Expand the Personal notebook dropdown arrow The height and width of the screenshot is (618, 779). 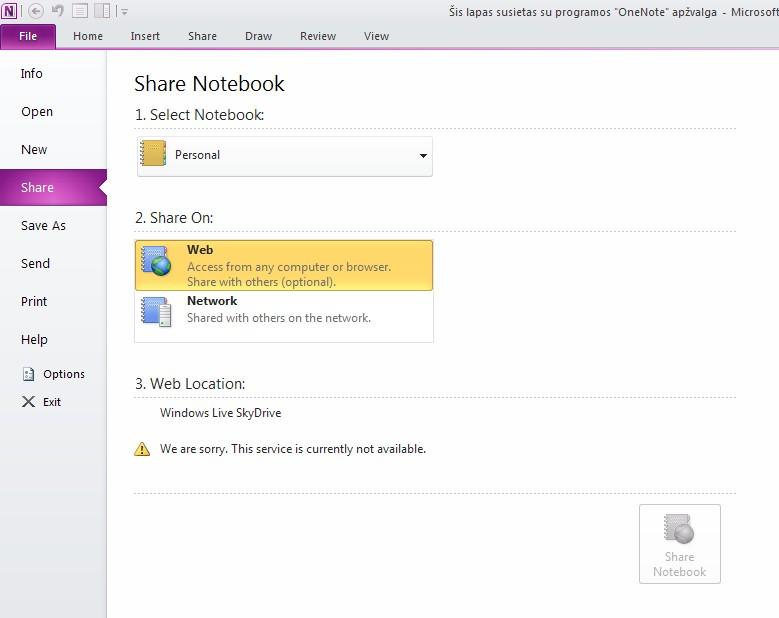(x=423, y=155)
